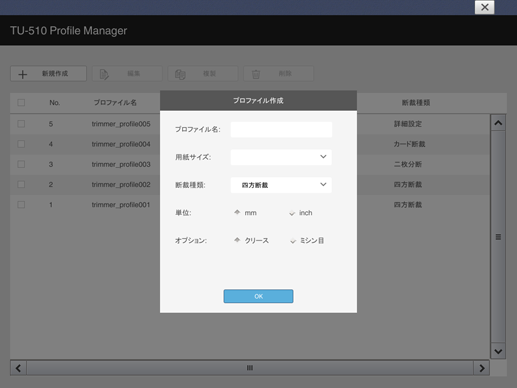Click the 新規作成 plus icon
Viewport: 517px width, 388px height.
(22, 74)
